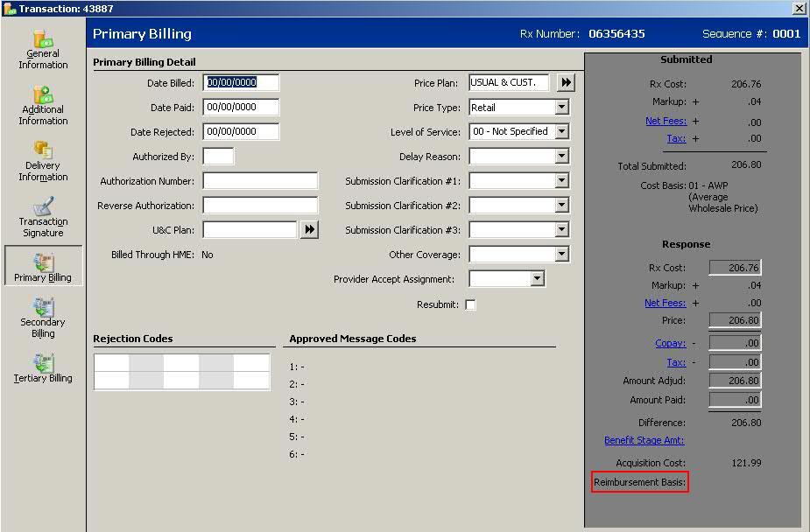Image resolution: width=810 pixels, height=532 pixels.
Task: Click the Date Billed field
Action: (241, 82)
